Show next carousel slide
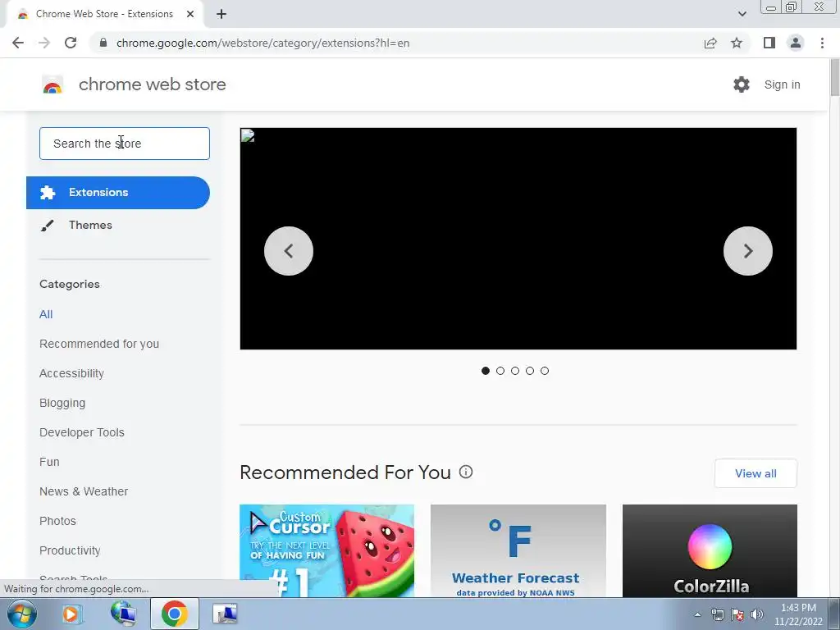Screen dimensions: 840x630 (x=748, y=251)
